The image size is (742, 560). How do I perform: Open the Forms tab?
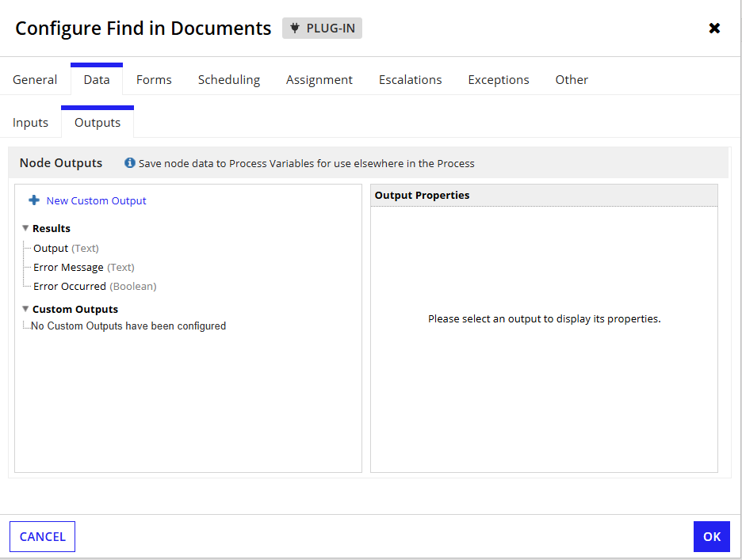pyautogui.click(x=154, y=79)
